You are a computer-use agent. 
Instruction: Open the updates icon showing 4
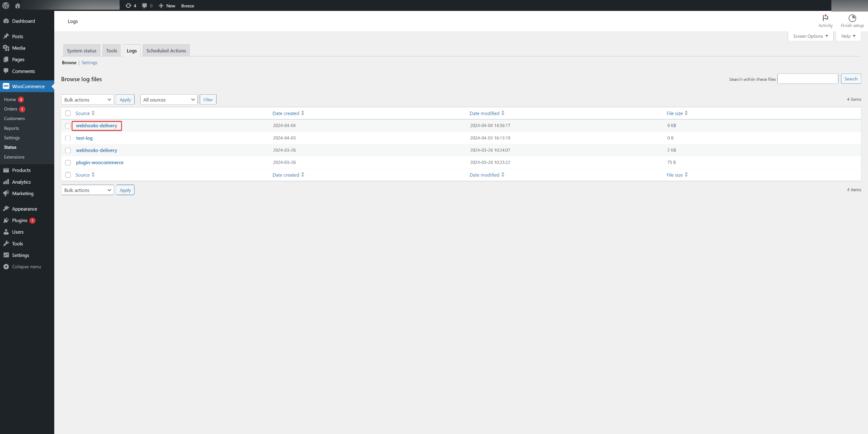pos(128,6)
